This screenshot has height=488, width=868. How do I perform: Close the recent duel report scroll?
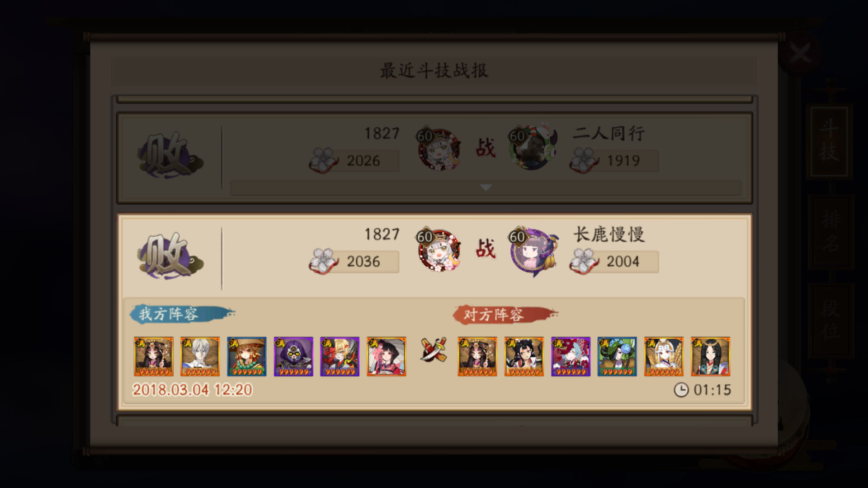point(801,54)
